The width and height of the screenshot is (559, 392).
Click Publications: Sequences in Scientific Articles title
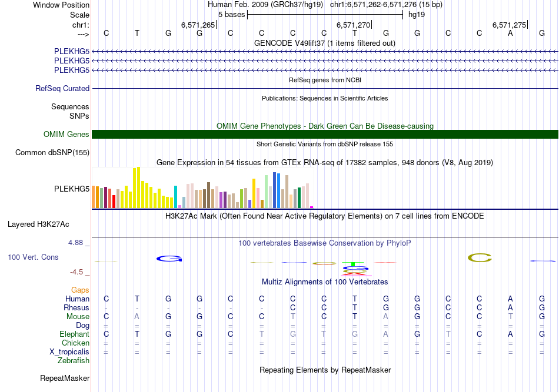pos(325,98)
